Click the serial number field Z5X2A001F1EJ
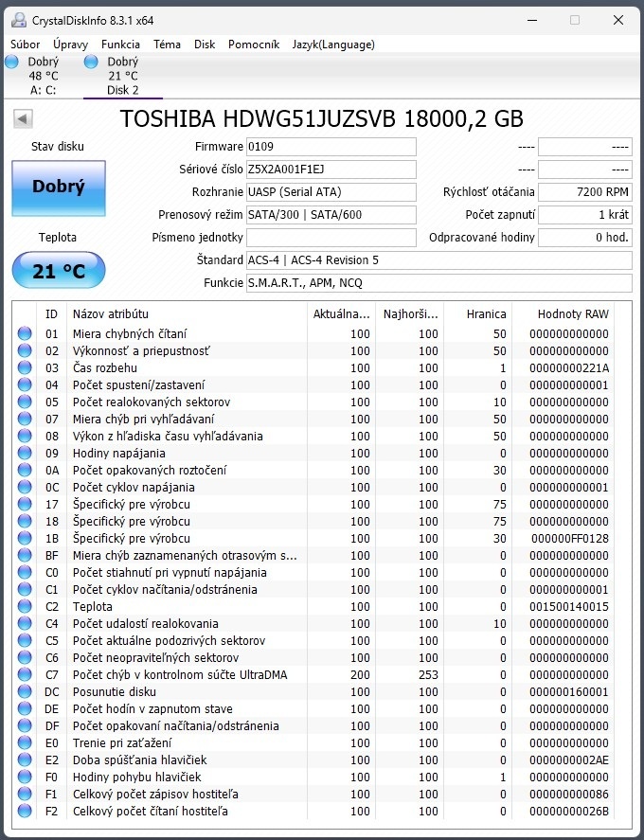 [331, 170]
